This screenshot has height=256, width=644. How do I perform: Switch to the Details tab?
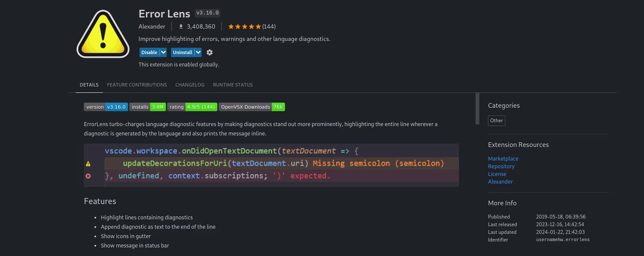click(x=89, y=85)
